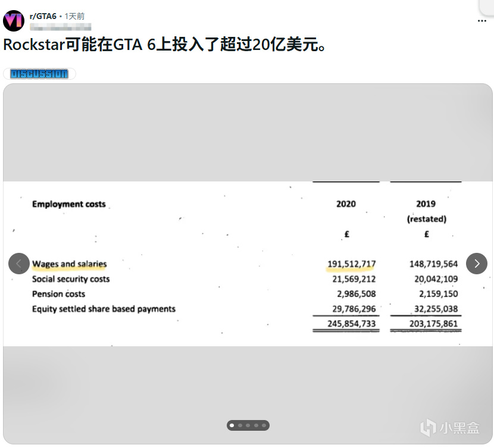Screen dimensions: 494x448
Task: Select the second gallery pagination dot
Action: pyautogui.click(x=240, y=425)
